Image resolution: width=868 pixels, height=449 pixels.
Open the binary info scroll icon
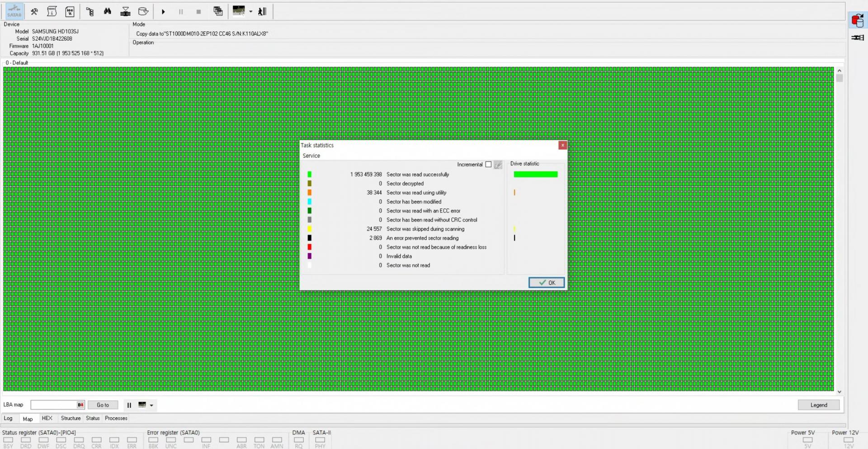(x=52, y=12)
